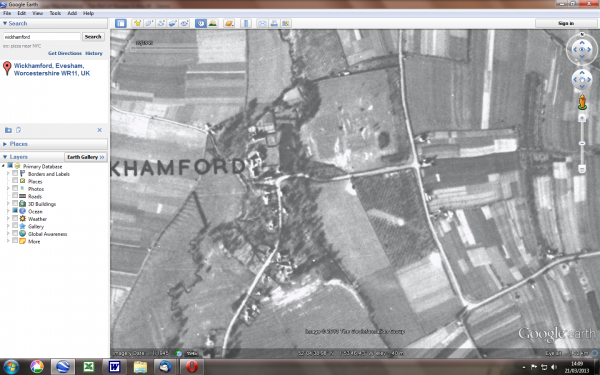Image resolution: width=600 pixels, height=375 pixels.
Task: Select the Add Polygon tool
Action: [149, 23]
